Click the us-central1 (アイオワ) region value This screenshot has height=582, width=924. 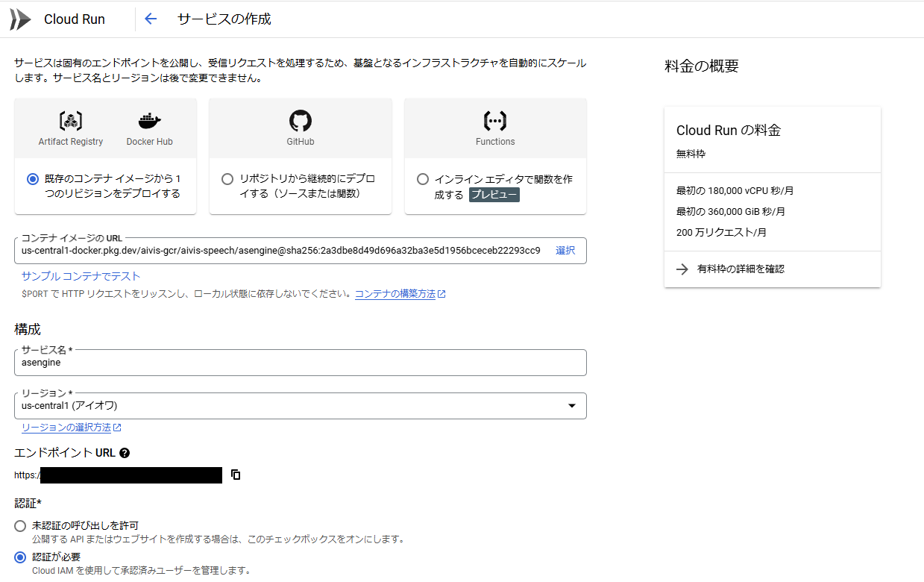point(69,406)
